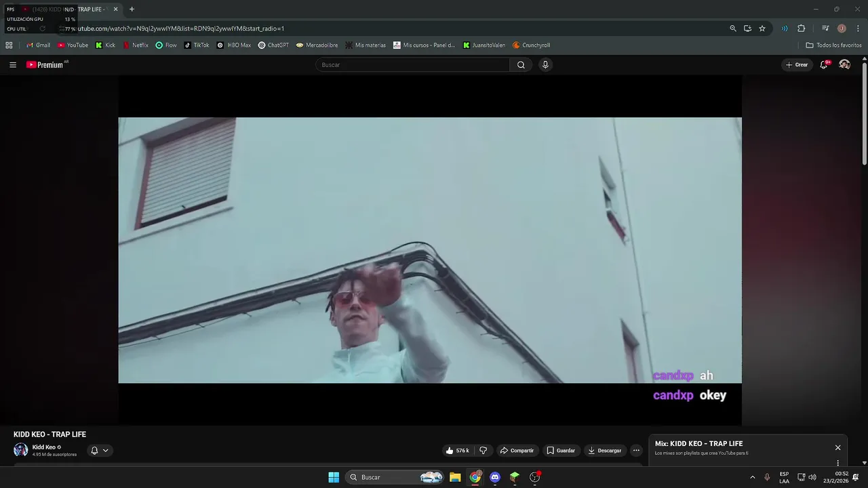Download video with Descargar button
The width and height of the screenshot is (868, 488).
pos(605,451)
